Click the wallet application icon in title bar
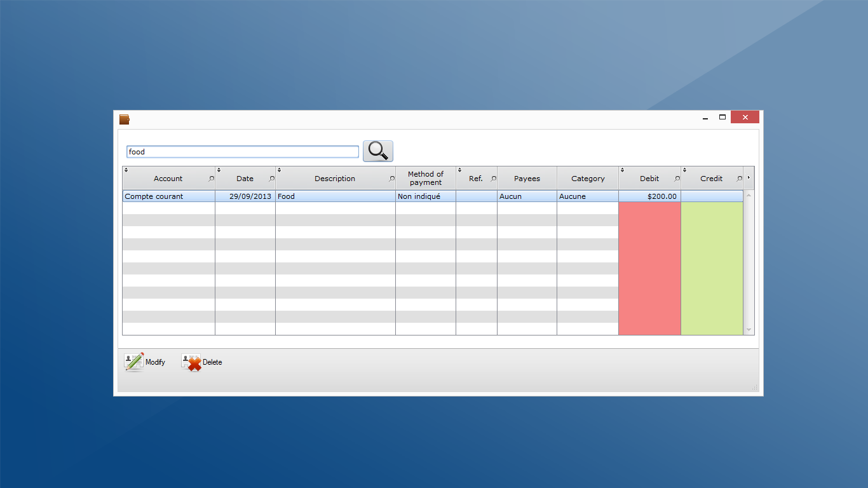 point(125,119)
